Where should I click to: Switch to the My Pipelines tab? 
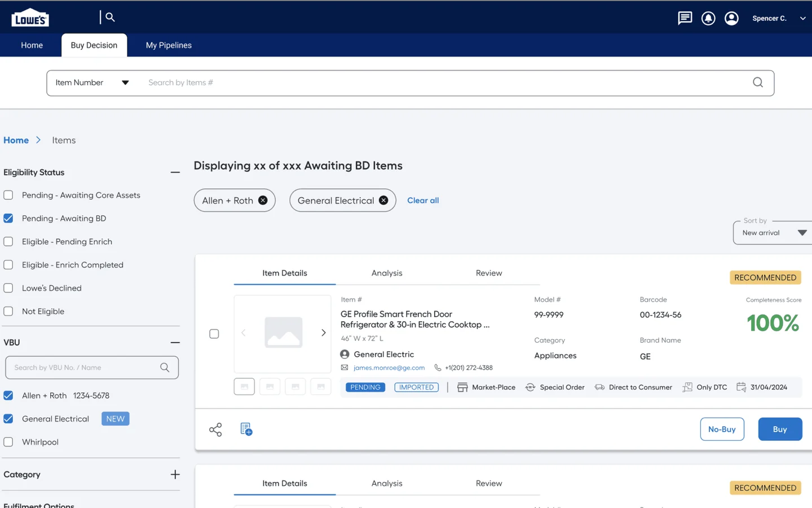coord(169,45)
